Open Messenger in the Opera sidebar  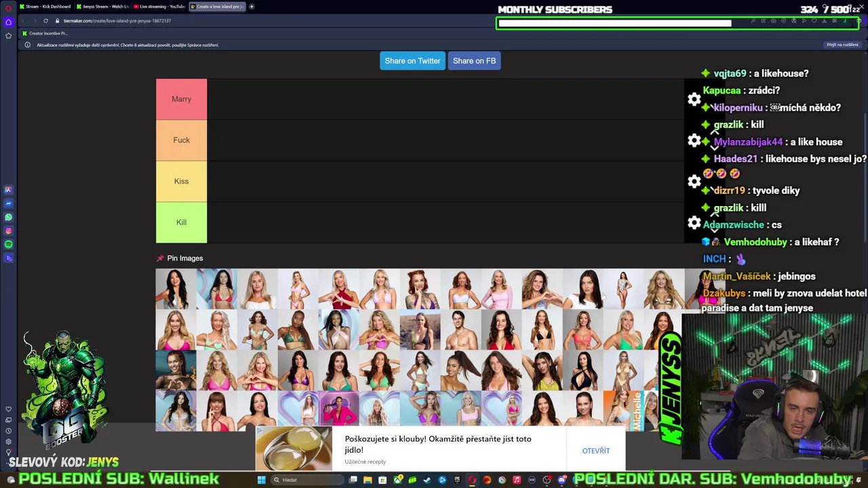[x=8, y=203]
